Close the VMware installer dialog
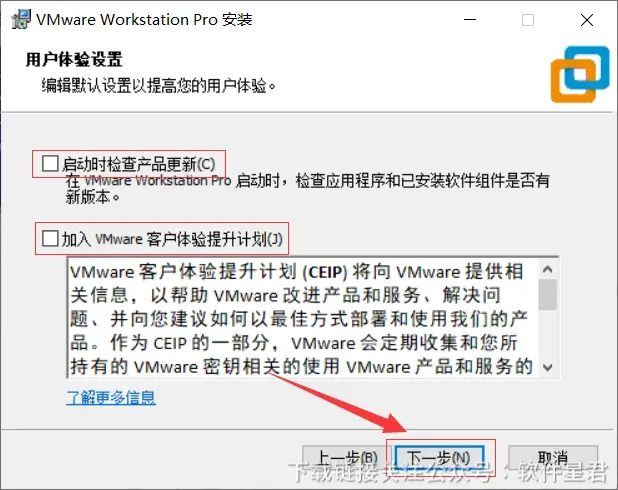 click(x=587, y=20)
